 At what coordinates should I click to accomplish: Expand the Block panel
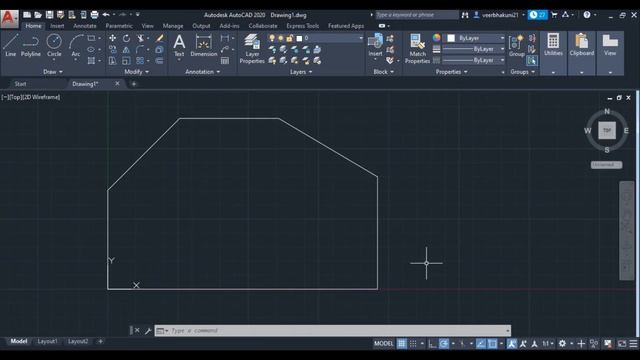[384, 72]
